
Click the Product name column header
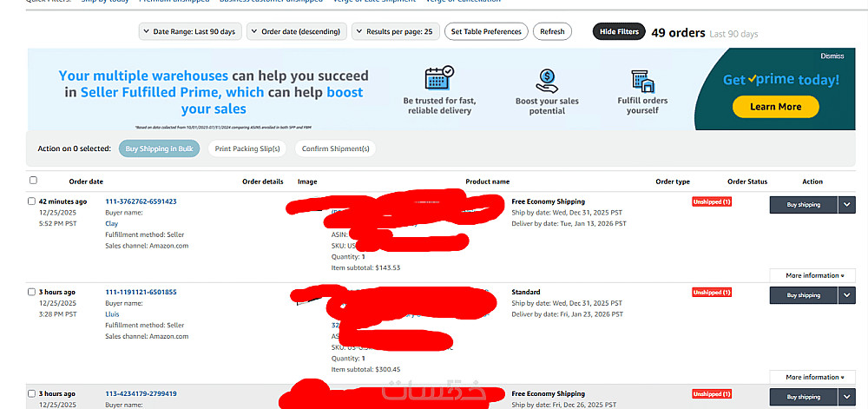pyautogui.click(x=487, y=181)
